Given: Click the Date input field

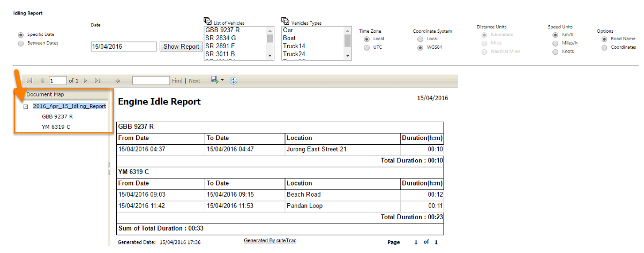Looking at the screenshot, I should [x=124, y=47].
